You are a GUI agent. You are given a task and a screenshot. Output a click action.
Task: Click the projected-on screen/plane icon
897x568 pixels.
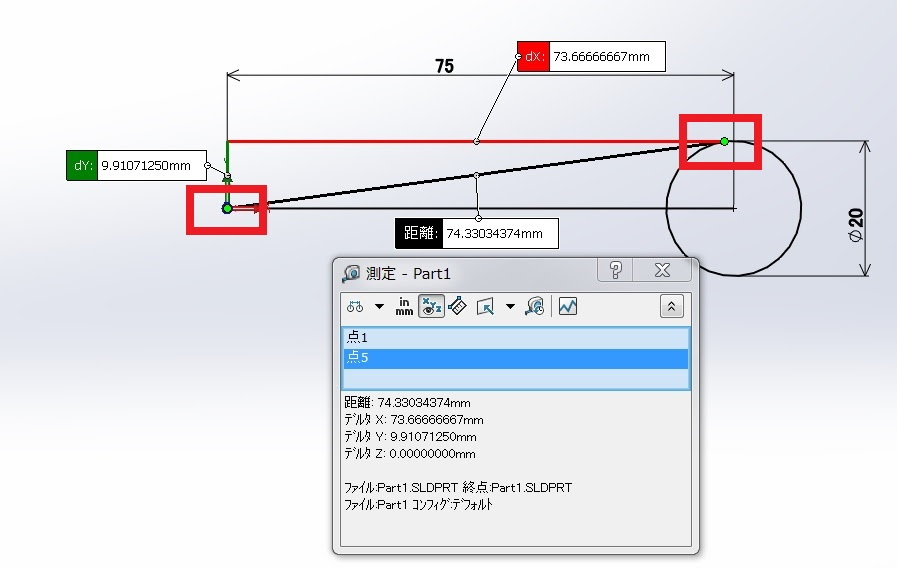pos(485,307)
